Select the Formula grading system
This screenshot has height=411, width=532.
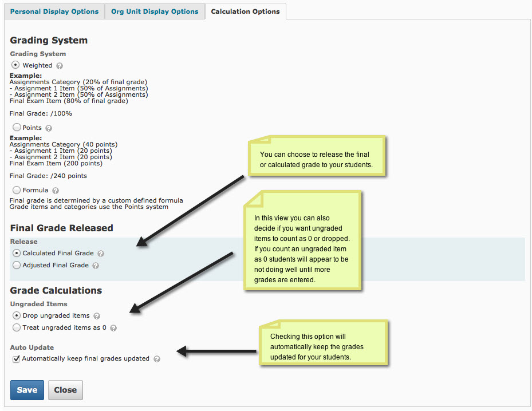point(17,190)
